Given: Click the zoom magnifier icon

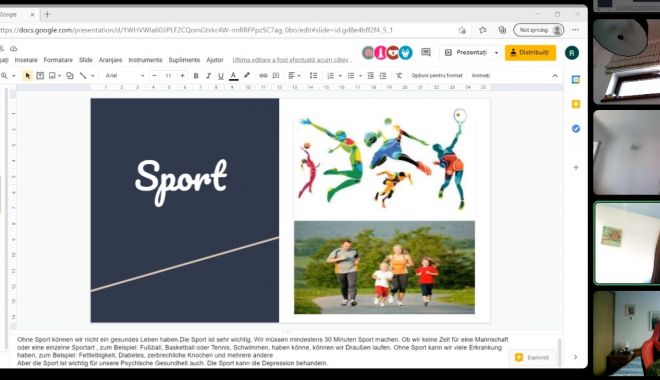Looking at the screenshot, I should [4, 76].
